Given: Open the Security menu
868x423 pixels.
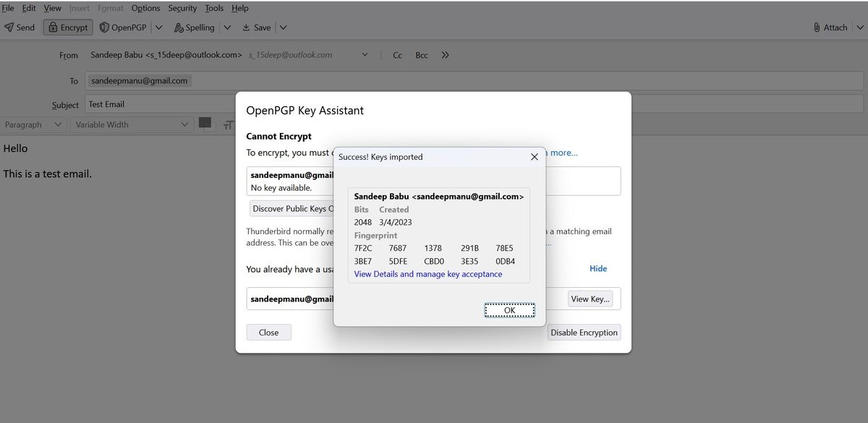Looking at the screenshot, I should click(x=182, y=8).
